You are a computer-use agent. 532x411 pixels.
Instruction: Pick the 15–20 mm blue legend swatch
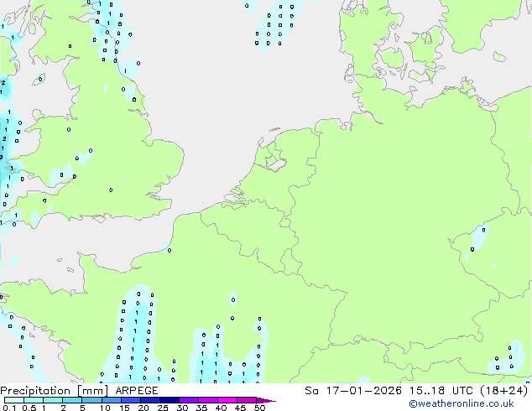130,400
